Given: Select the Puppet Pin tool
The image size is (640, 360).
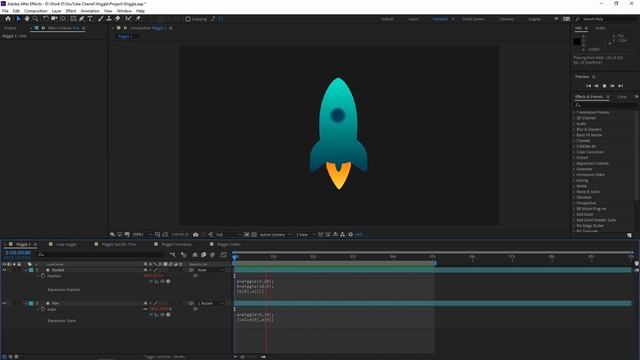Looking at the screenshot, I should [x=138, y=19].
